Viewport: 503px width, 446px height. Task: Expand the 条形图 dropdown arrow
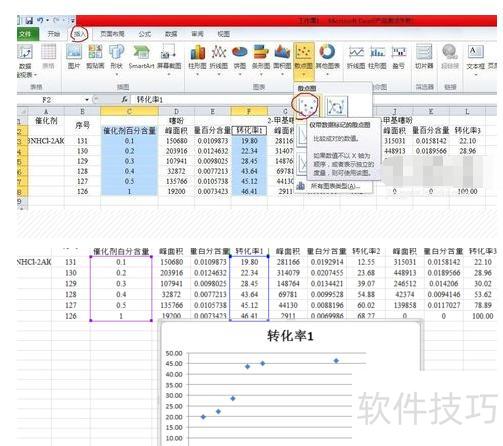point(261,74)
